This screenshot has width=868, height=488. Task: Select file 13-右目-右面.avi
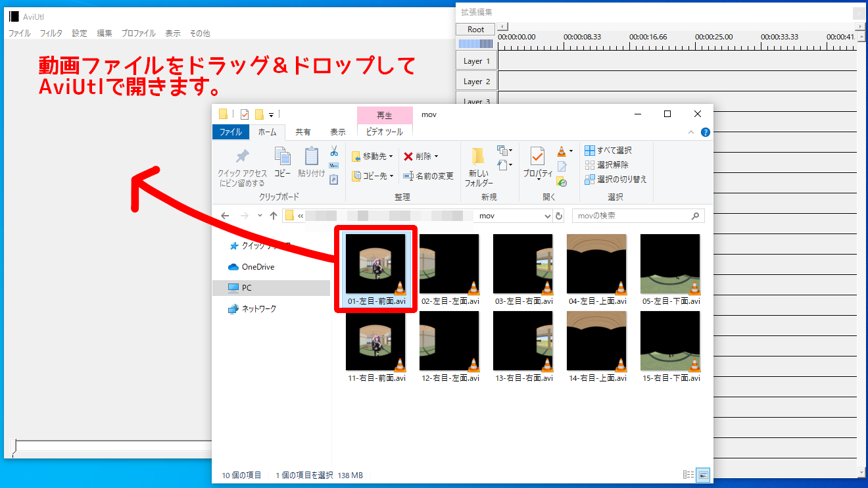coord(524,347)
